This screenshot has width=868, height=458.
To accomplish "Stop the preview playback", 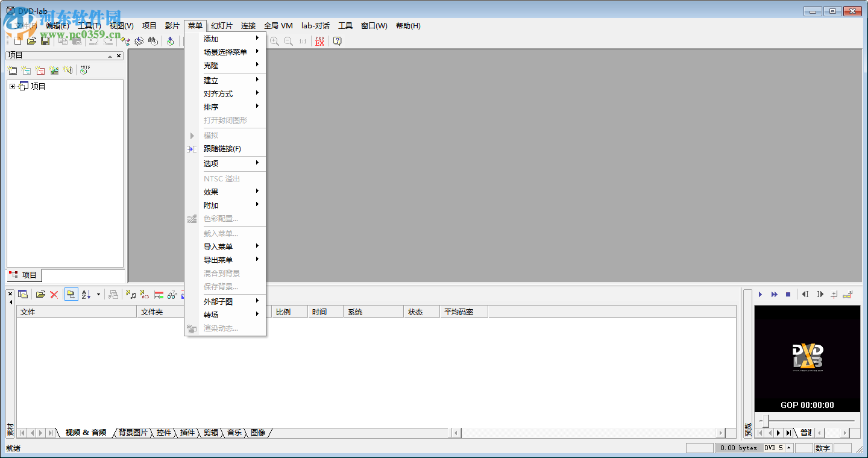I will [788, 294].
